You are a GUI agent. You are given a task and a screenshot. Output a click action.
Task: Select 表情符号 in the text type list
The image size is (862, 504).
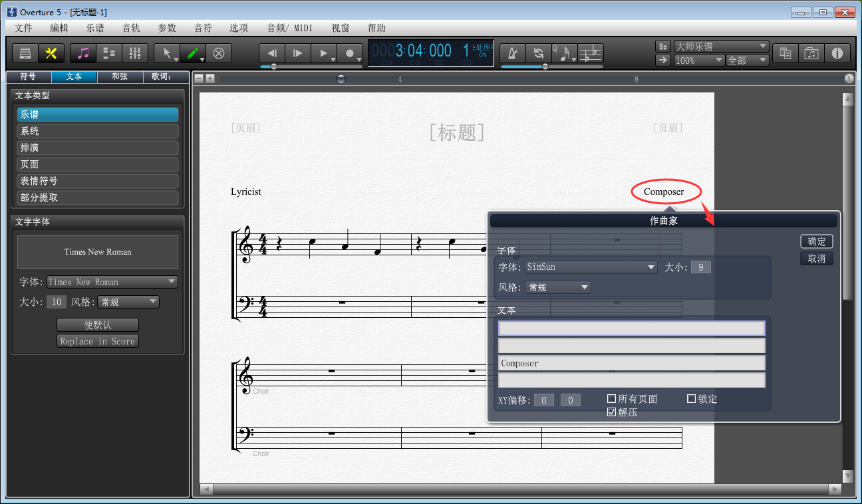[x=98, y=181]
